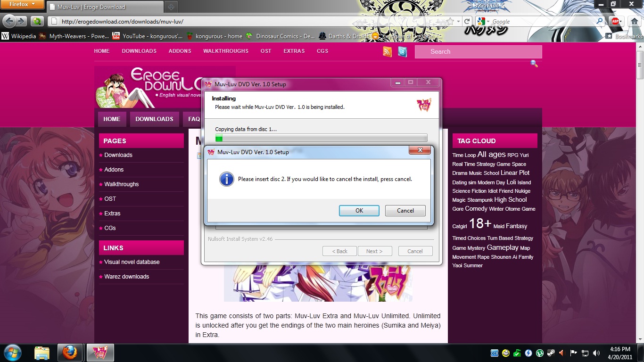644x362 pixels.
Task: Click the installer's greyed Cancel button
Action: click(x=415, y=251)
